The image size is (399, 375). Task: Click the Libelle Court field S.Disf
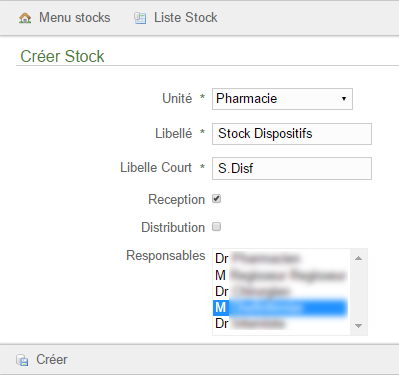pos(292,168)
